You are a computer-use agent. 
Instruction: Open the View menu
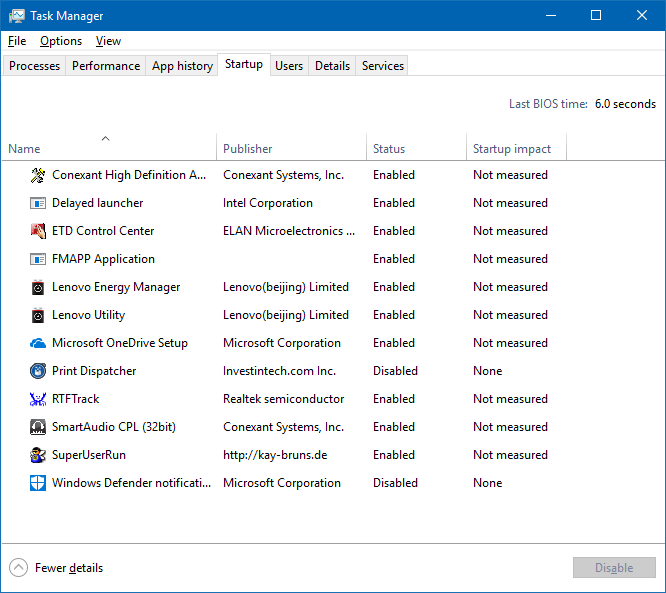(x=108, y=41)
